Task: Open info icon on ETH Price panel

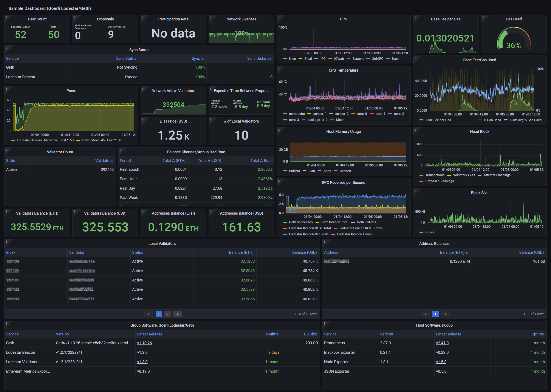Action: [x=143, y=120]
